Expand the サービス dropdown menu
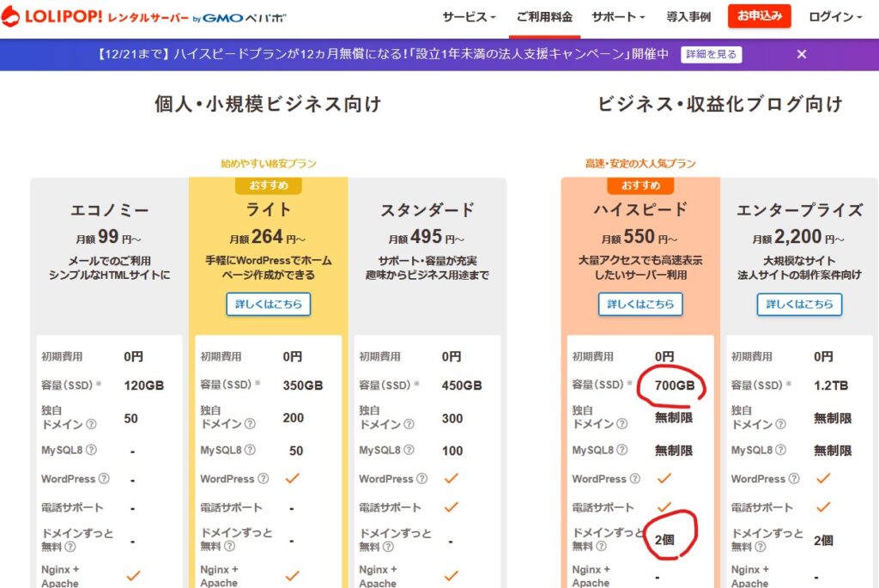The width and height of the screenshot is (879, 588). coord(469,17)
